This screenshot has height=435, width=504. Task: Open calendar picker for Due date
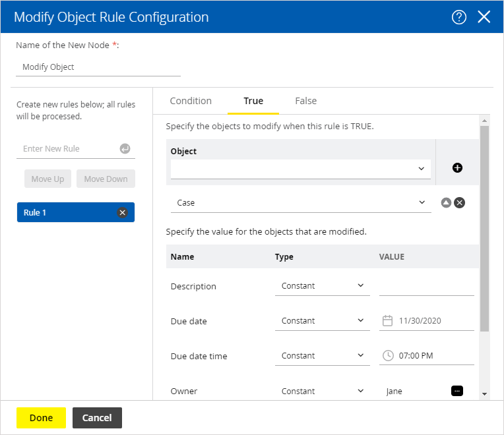point(387,321)
